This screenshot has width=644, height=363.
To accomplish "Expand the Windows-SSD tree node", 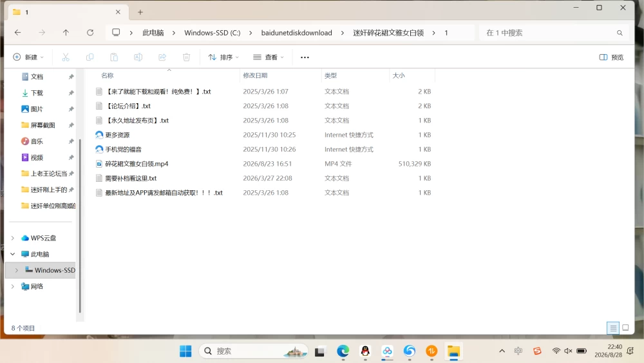I will (17, 270).
